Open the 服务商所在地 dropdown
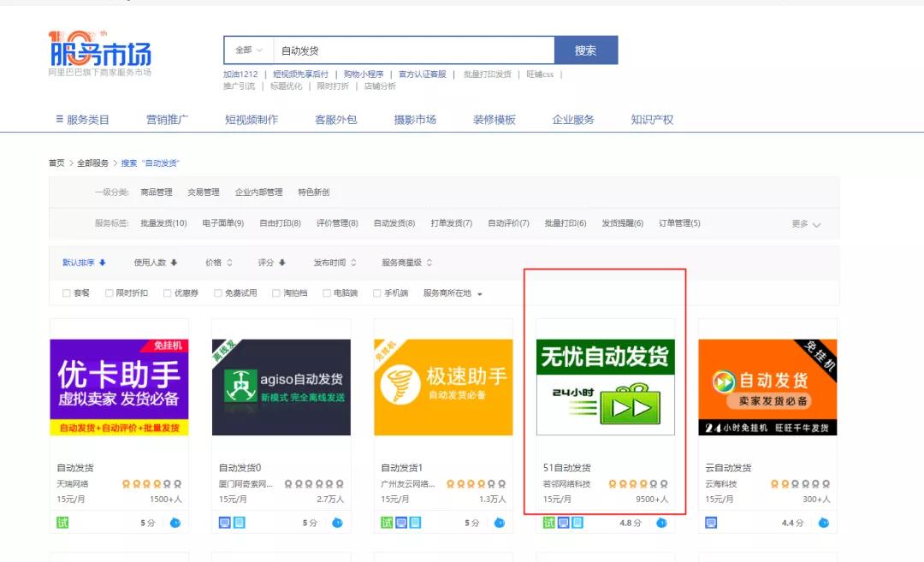This screenshot has width=924, height=562. (x=453, y=293)
